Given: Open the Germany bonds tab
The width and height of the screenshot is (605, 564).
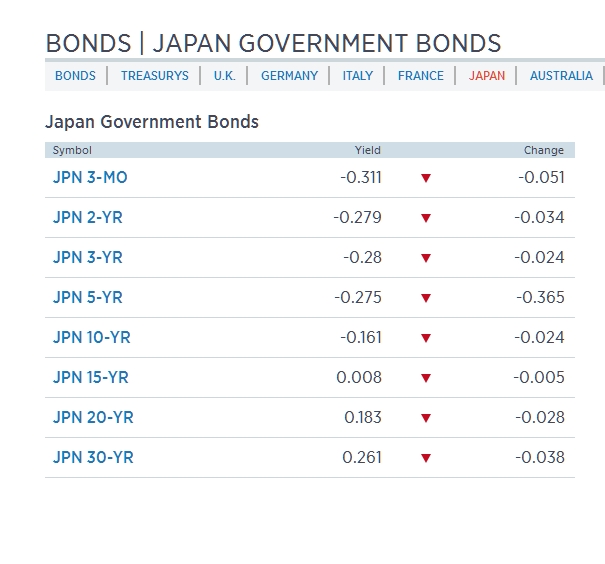Looking at the screenshot, I should pyautogui.click(x=289, y=76).
